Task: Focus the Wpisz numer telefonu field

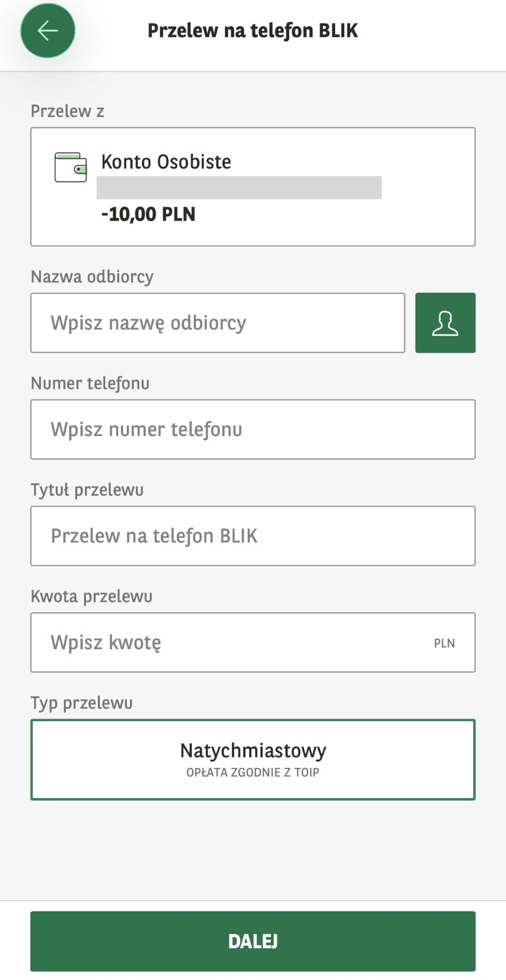Action: (x=253, y=429)
